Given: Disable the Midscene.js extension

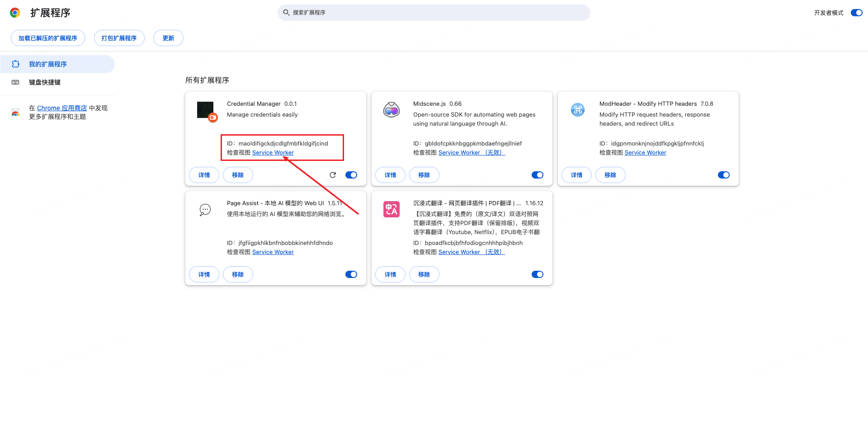Looking at the screenshot, I should pos(538,175).
